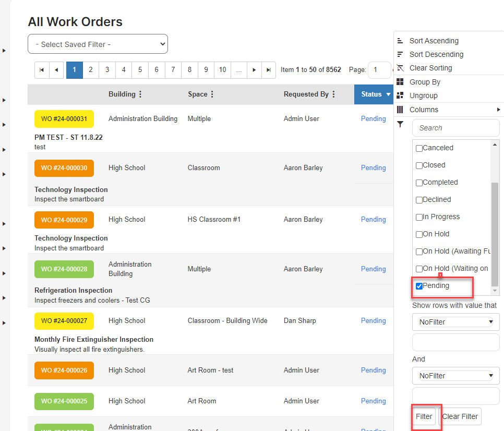Click the Group By grid icon
The width and height of the screenshot is (504, 431).
(400, 81)
